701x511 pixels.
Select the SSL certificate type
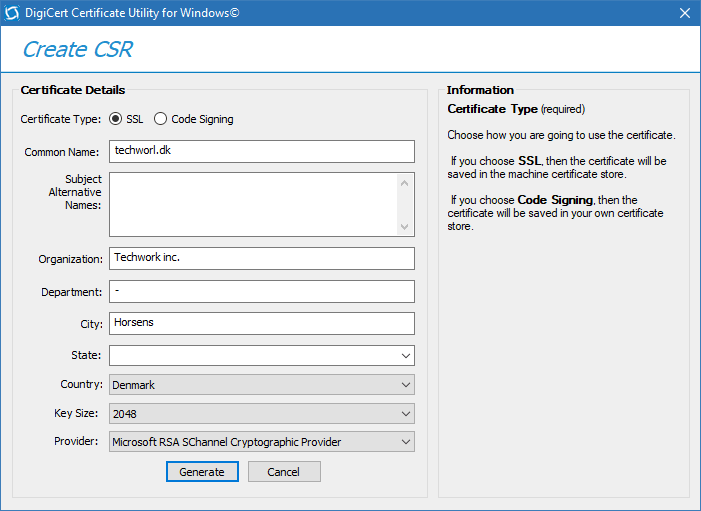[x=115, y=119]
